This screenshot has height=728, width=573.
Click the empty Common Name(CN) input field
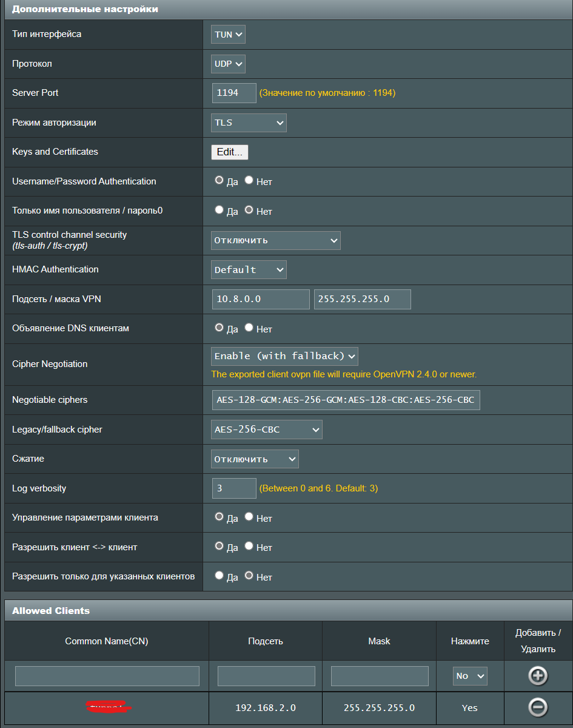coord(107,676)
